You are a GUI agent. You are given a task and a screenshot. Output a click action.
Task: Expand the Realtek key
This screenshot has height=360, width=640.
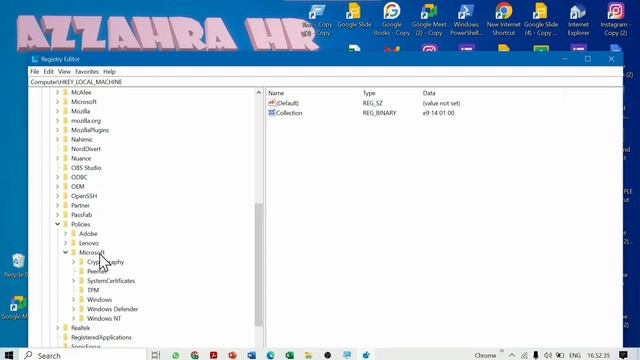(58, 328)
